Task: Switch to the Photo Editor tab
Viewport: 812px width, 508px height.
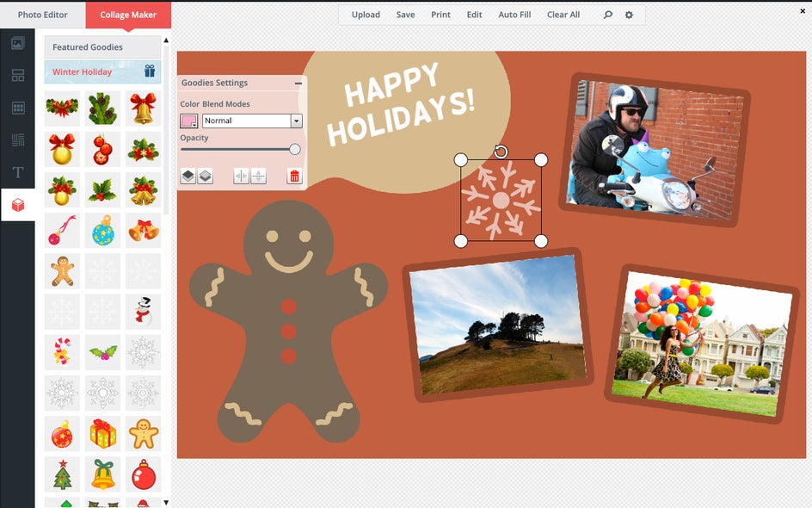Action: coord(42,15)
